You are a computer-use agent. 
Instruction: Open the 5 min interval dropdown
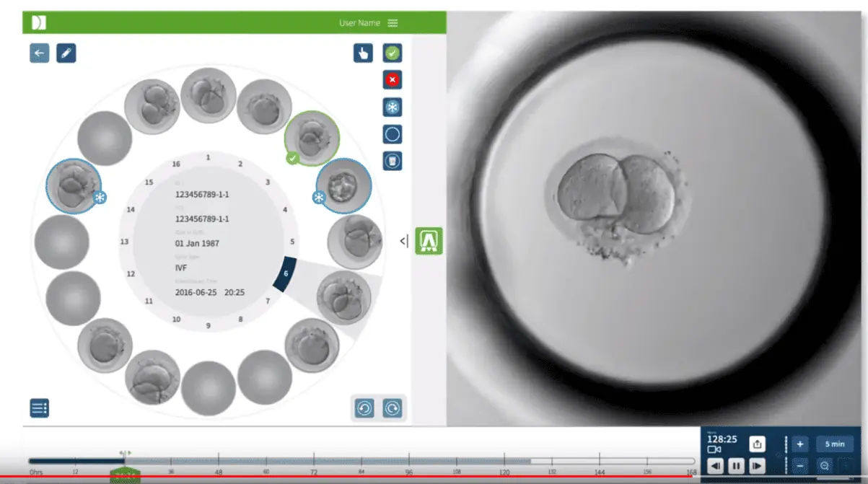click(x=835, y=444)
